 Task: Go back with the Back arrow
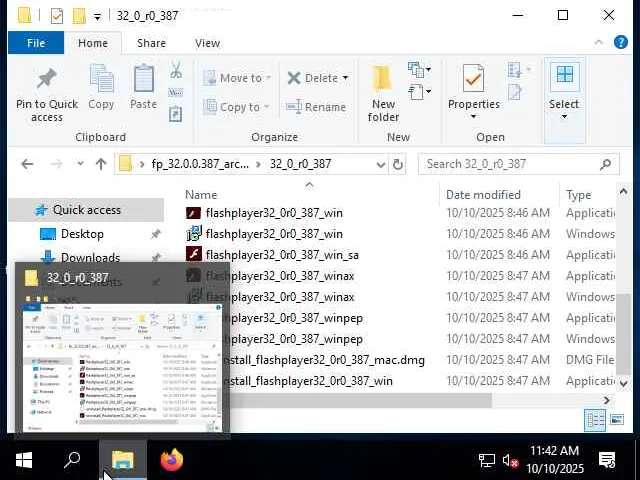tap(27, 164)
